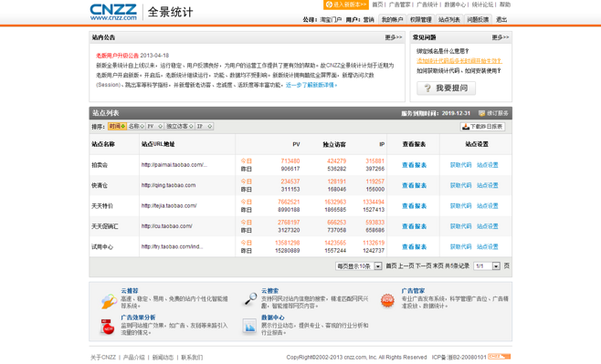
Task: Open 广告管家 in the top navigation
Action: (x=399, y=5)
